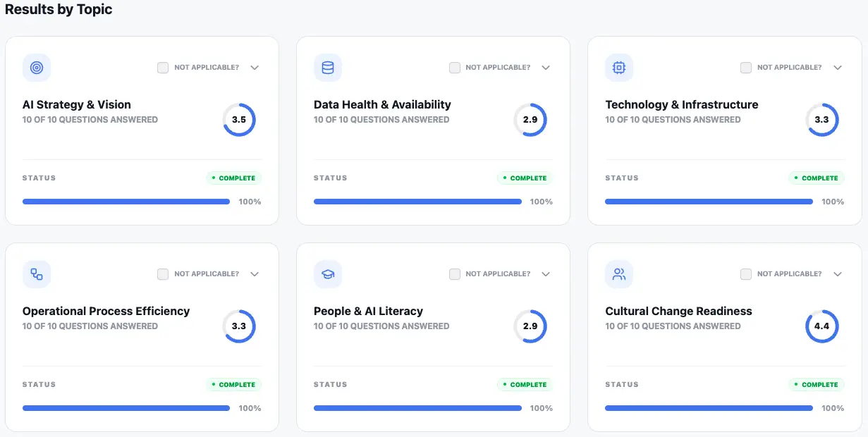Screen dimensions: 868x437
Task: Click the Operational Process Efficiency workflow icon
Action: [x=37, y=274]
